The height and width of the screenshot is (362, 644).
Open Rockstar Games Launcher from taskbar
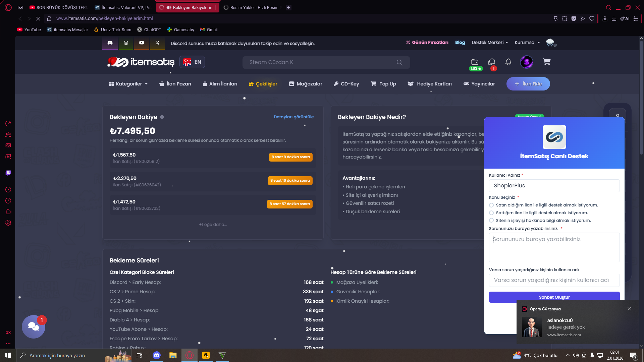coord(206,355)
